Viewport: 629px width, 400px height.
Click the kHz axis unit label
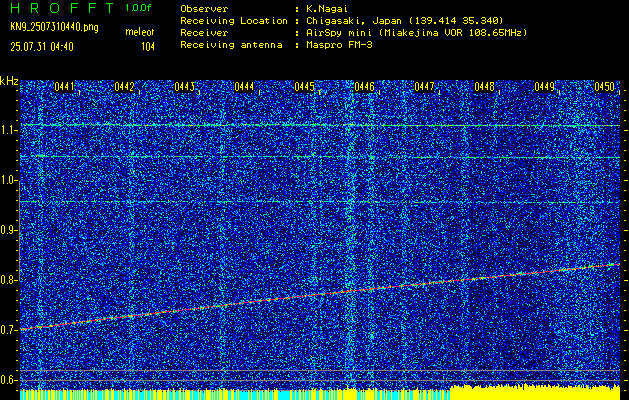pos(9,81)
